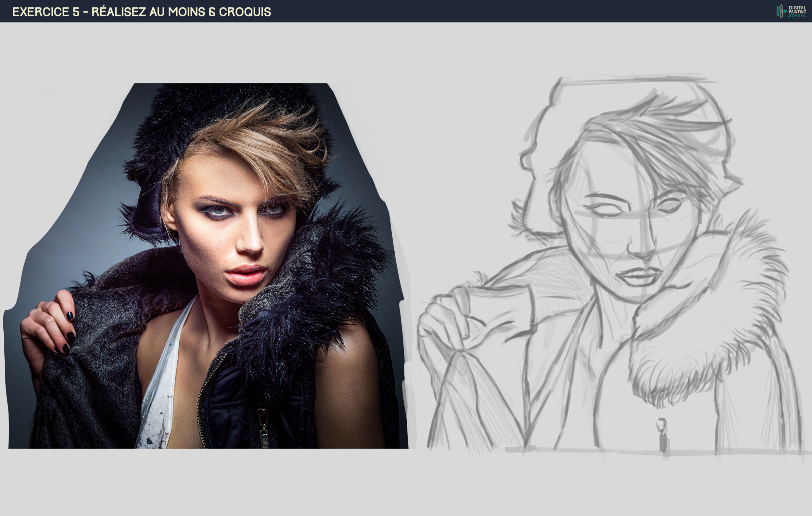This screenshot has height=516, width=812.
Task: Click the play-arrow shape beside the logo pen
Action: (x=785, y=12)
